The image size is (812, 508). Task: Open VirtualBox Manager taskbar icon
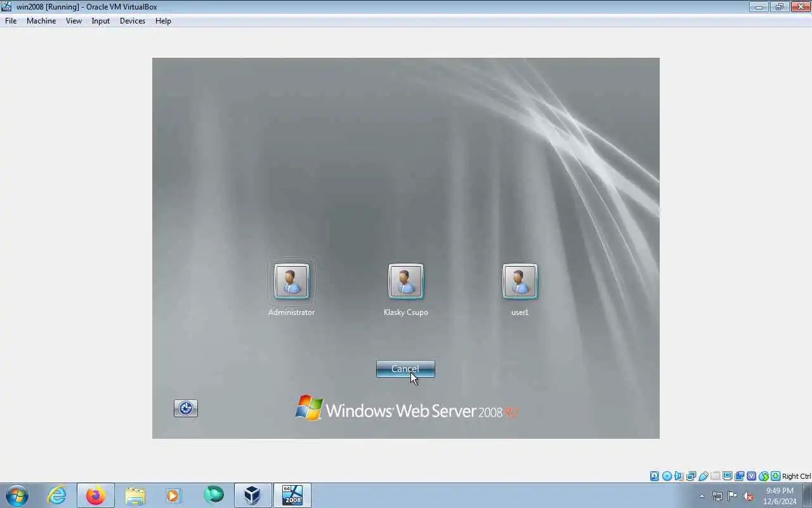(x=252, y=495)
